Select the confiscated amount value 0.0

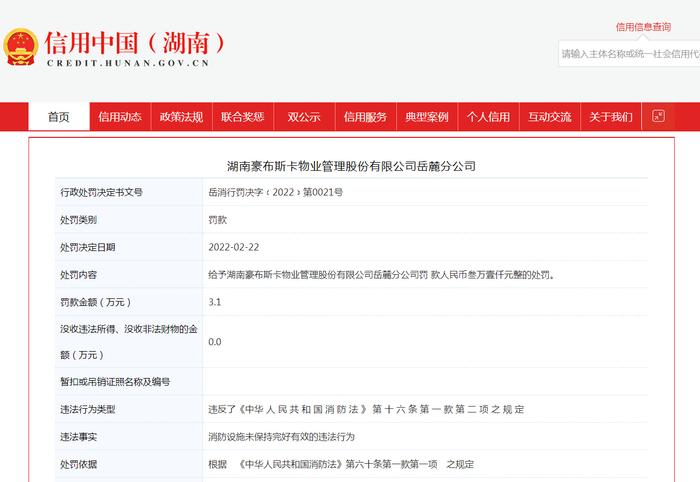215,342
